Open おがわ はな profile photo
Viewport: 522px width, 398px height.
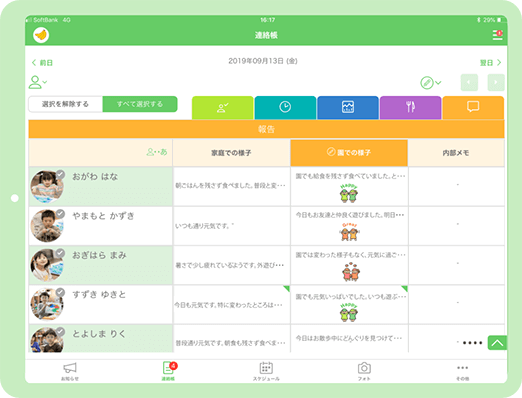coord(47,187)
